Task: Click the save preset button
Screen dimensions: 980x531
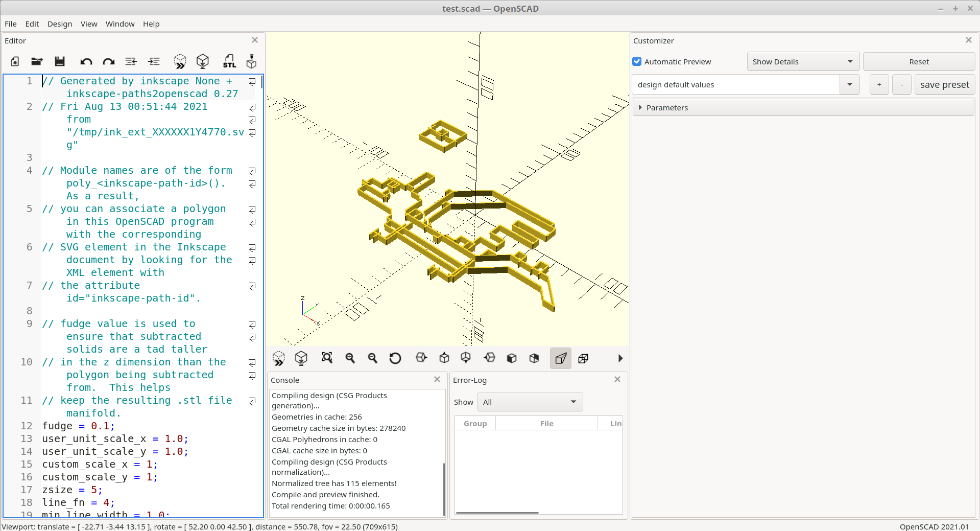Action: [x=944, y=84]
